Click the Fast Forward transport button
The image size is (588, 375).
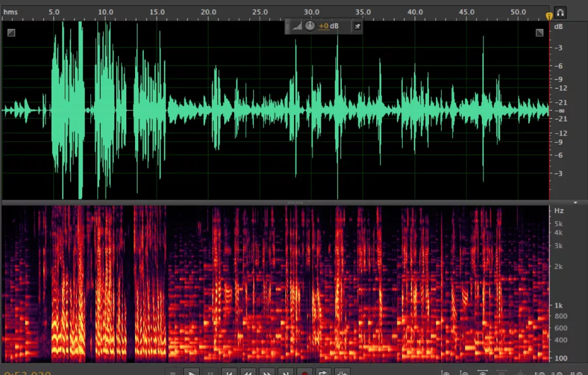coord(267,373)
